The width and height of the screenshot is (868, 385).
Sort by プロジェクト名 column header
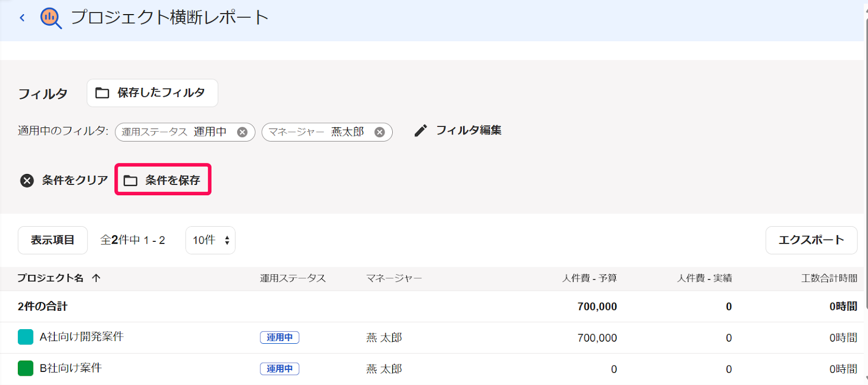(50, 278)
